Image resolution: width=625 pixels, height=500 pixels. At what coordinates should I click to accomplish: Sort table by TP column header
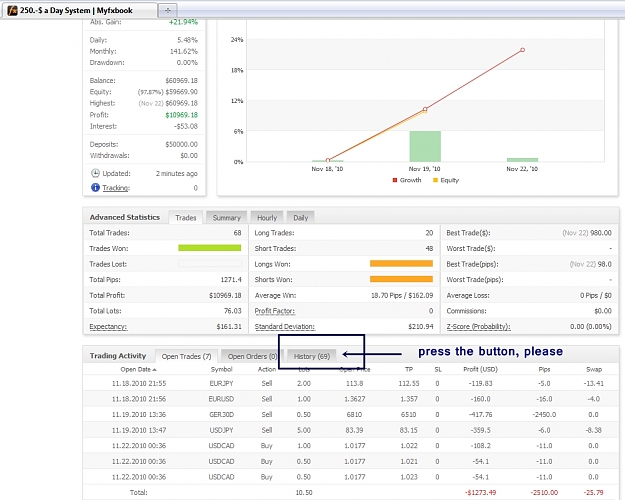409,370
